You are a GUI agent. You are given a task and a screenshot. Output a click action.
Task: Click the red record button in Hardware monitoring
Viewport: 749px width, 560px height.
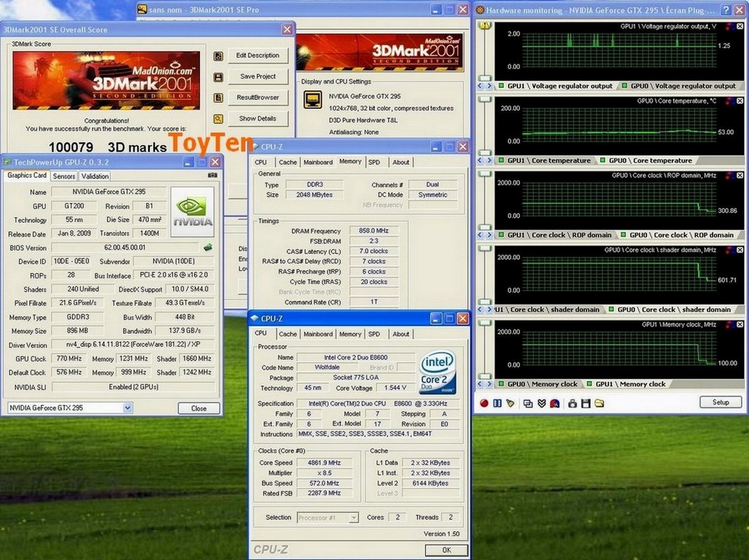484,404
